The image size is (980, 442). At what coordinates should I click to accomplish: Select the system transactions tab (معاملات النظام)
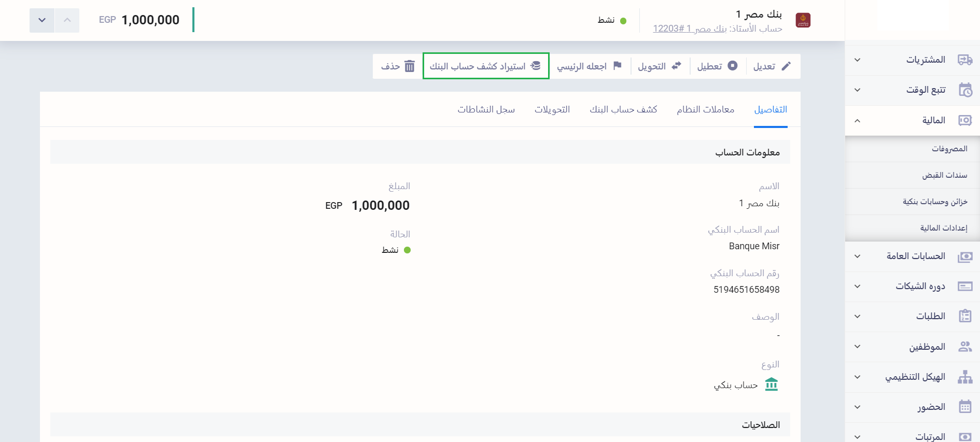click(x=705, y=109)
